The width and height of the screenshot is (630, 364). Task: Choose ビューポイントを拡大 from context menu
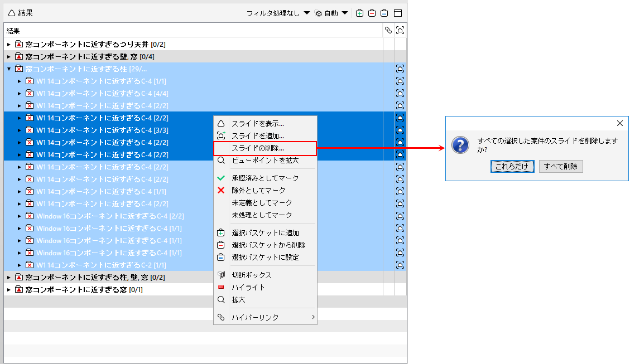(265, 161)
